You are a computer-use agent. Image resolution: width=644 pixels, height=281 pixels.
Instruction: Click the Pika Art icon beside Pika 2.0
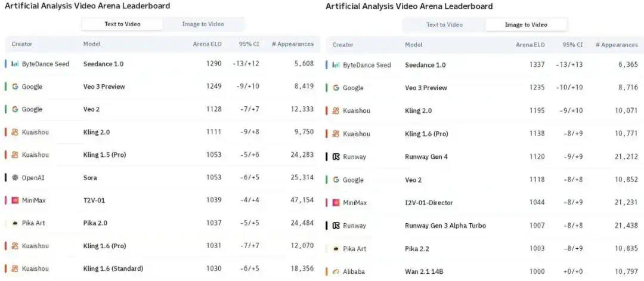pos(15,223)
